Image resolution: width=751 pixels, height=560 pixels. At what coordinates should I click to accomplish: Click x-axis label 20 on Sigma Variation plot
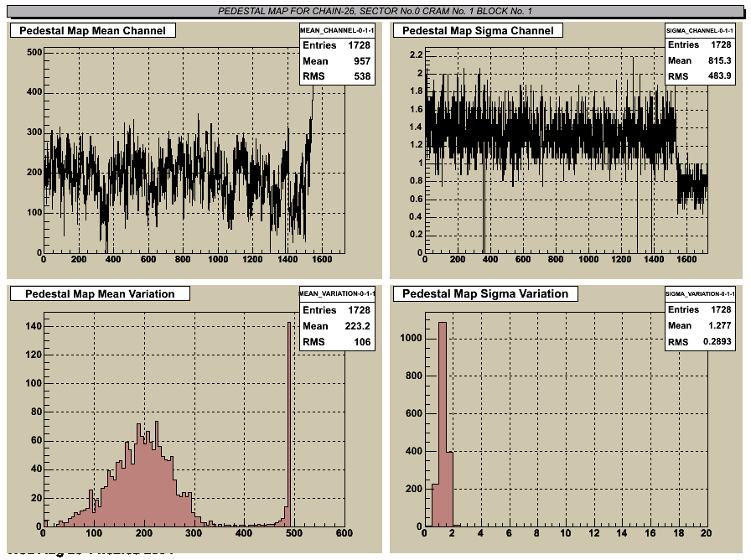click(x=706, y=532)
